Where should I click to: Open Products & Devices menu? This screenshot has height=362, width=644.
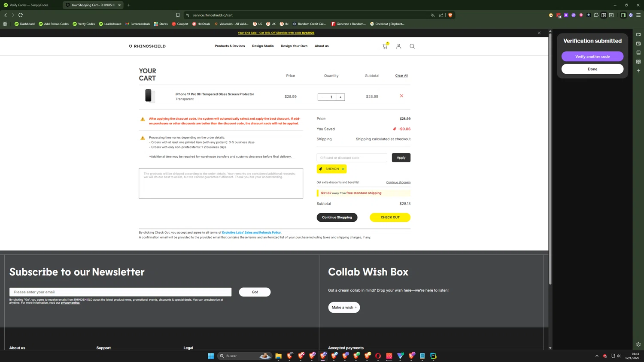point(230,46)
